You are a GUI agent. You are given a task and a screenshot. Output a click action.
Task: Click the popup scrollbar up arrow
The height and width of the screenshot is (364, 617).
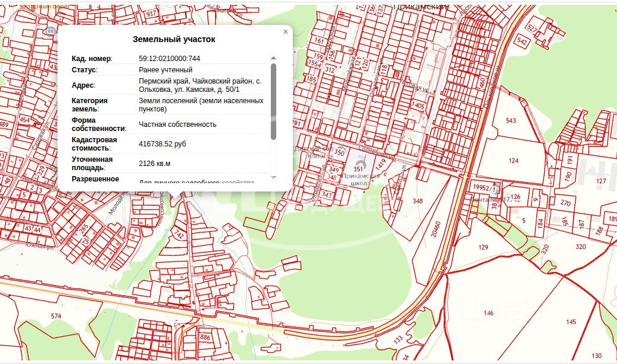tap(273, 58)
